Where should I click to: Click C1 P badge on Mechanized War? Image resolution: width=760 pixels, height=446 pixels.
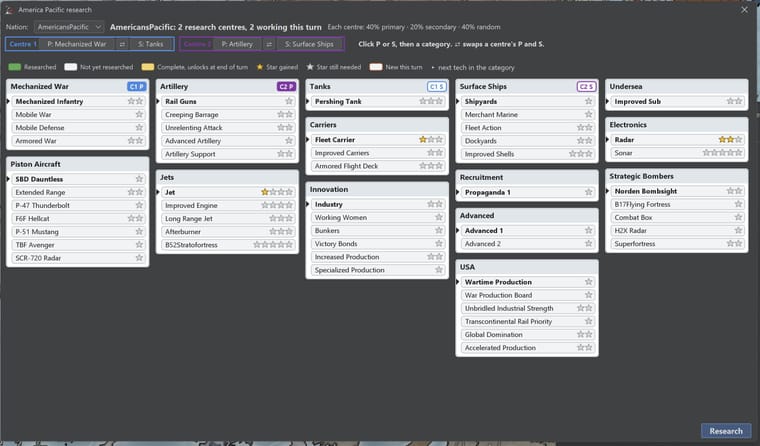[x=136, y=86]
